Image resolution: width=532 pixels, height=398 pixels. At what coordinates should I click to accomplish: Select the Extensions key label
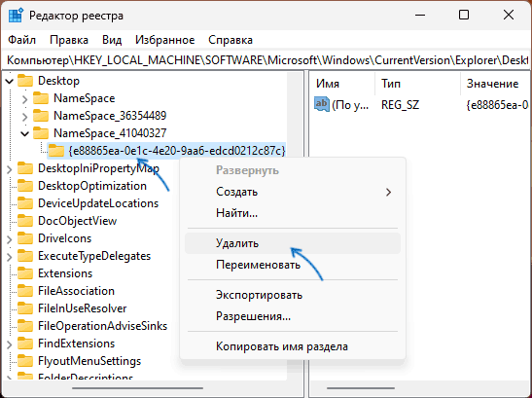tap(65, 273)
